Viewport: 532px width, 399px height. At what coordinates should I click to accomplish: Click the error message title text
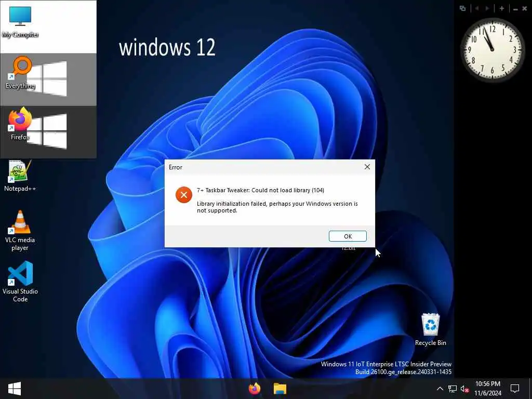[260, 190]
